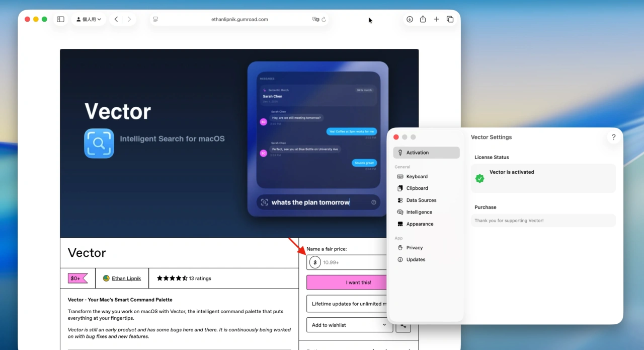
Task: Click the Vector app icon in banner
Action: coord(99,144)
